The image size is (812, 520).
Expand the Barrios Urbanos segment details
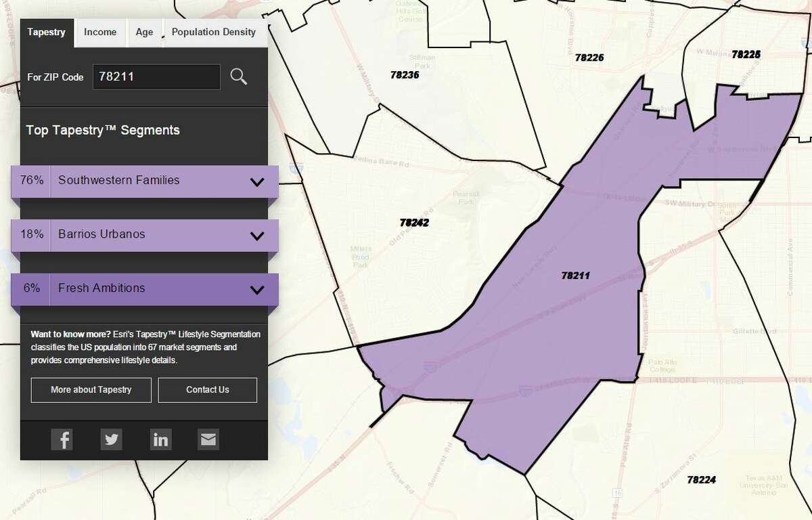[x=256, y=236]
